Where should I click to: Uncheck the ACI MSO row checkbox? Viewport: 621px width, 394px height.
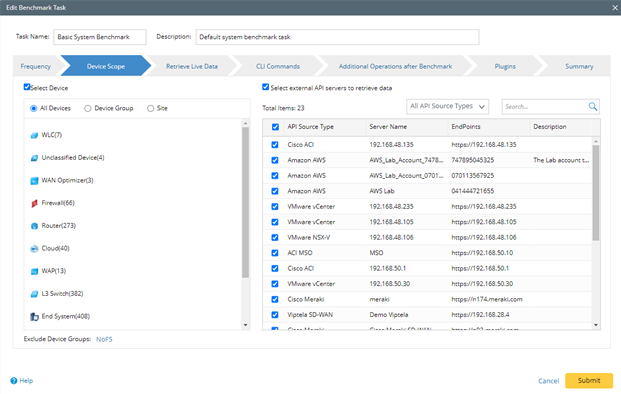click(x=275, y=253)
